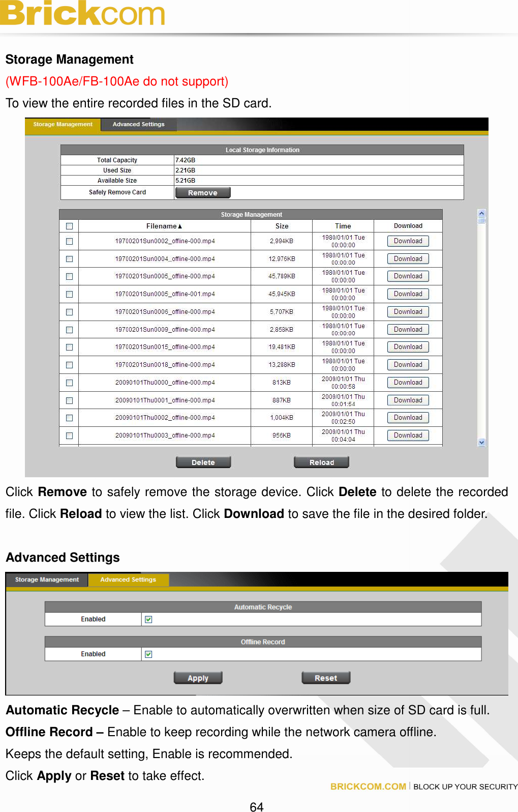This screenshot has height=812, width=518.
Task: Open the Storage Management tab in the upper screenshot
Action: coord(63,125)
